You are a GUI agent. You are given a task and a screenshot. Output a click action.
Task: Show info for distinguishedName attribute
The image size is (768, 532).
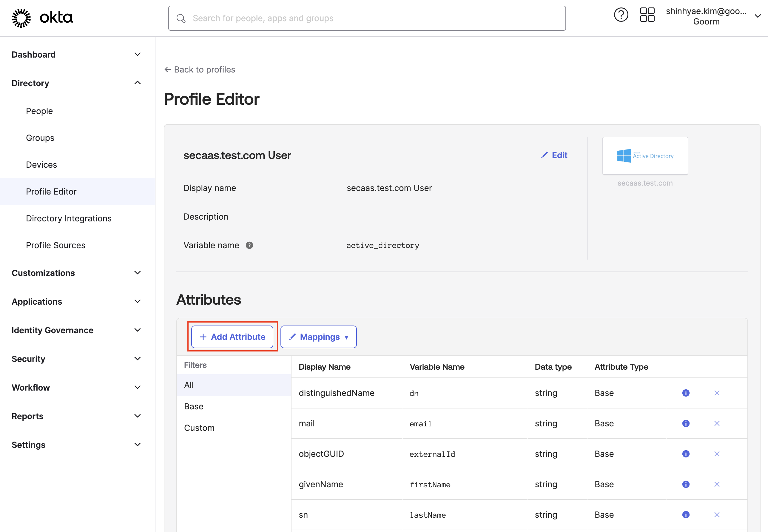pos(686,393)
